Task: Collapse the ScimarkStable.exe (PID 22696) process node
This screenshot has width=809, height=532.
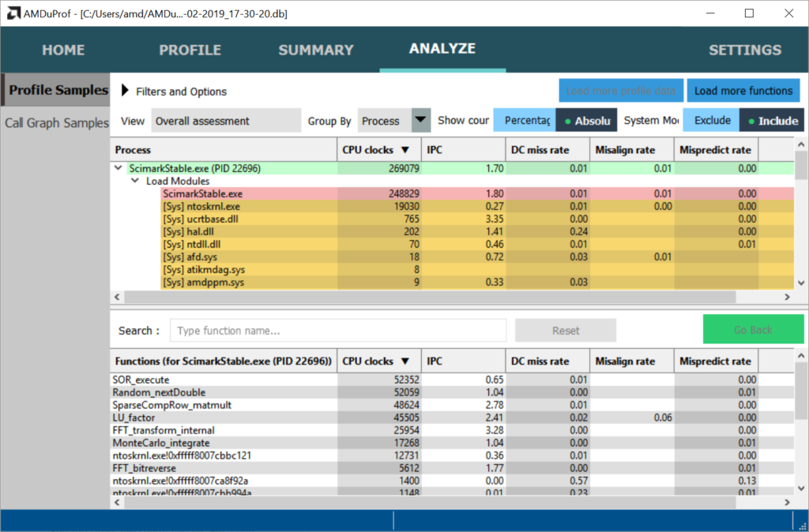Action: tap(119, 168)
